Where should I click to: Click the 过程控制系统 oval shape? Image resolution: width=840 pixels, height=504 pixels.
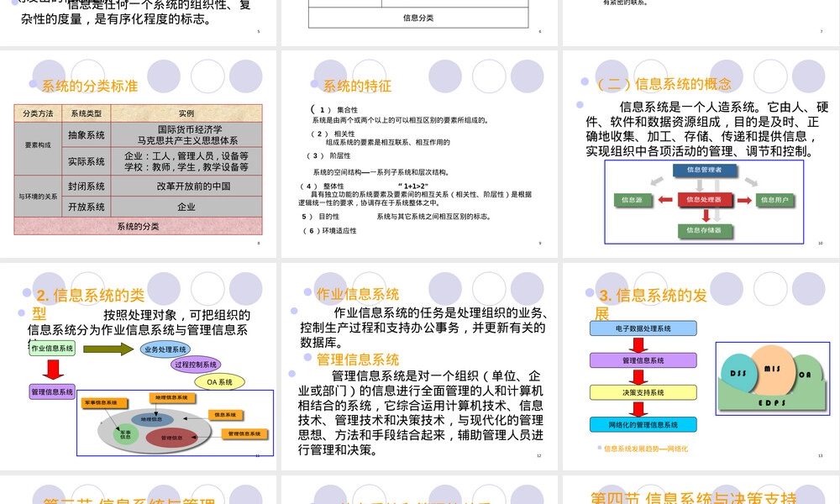[196, 365]
